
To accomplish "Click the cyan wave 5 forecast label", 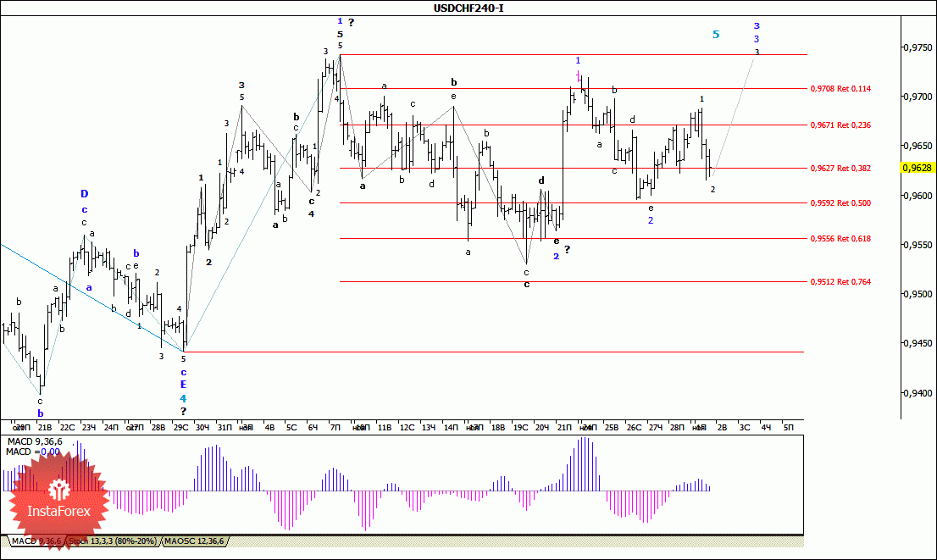I will [716, 35].
